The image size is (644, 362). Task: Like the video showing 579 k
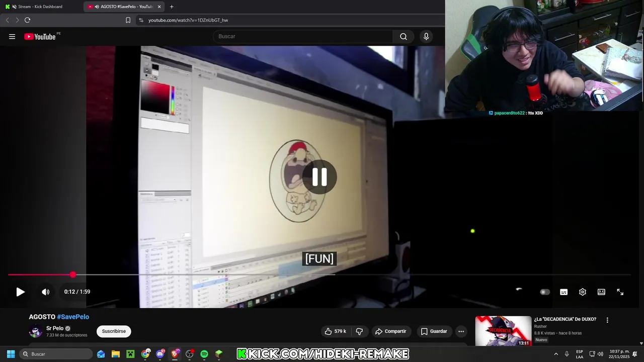[335, 331]
